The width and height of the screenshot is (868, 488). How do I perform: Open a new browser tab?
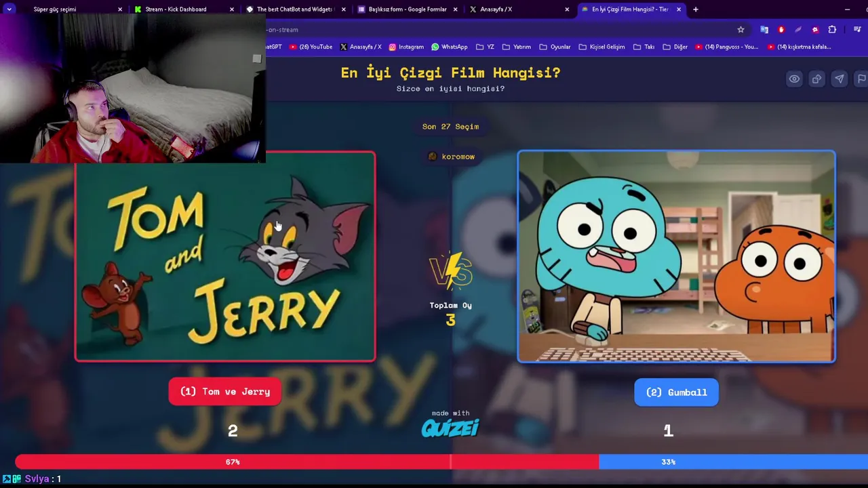coord(696,9)
